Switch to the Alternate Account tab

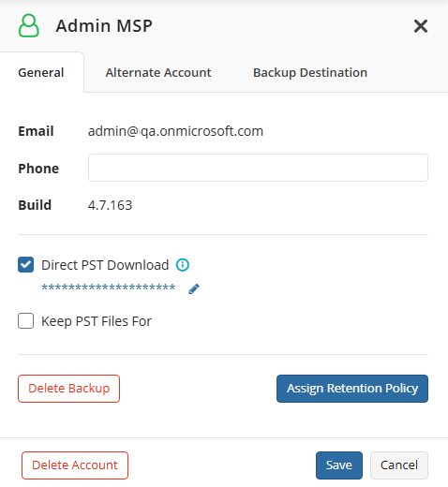(158, 72)
